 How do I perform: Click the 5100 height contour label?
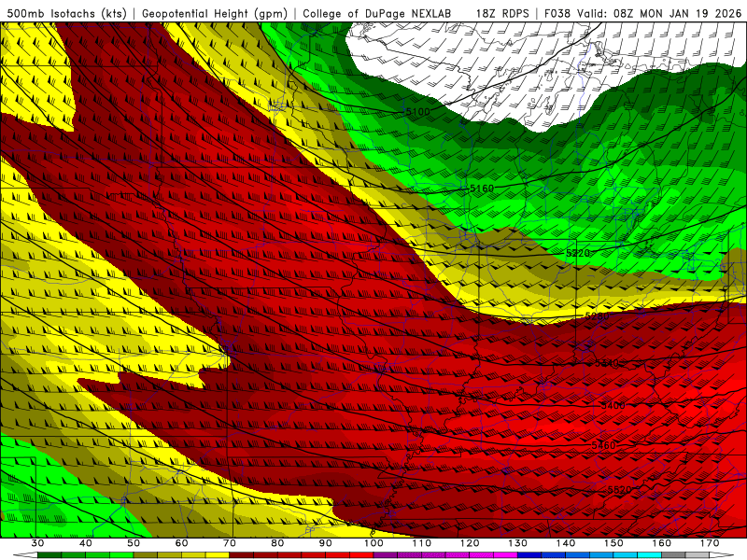417,112
